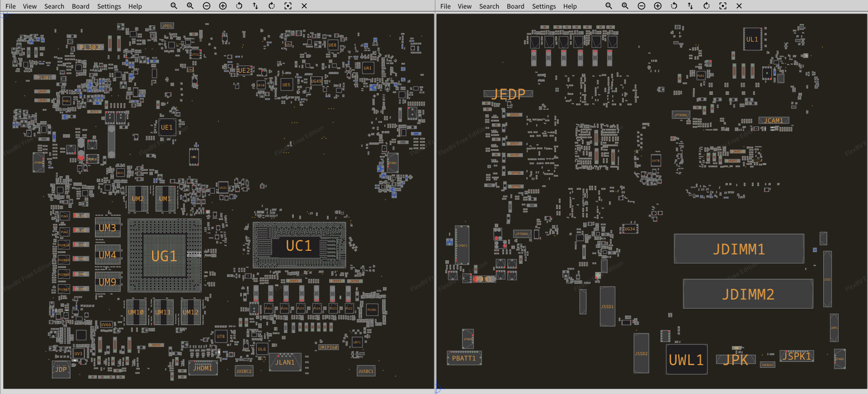Click the center view icon in right window
Screen dimensions: 868x394
coord(723,6)
